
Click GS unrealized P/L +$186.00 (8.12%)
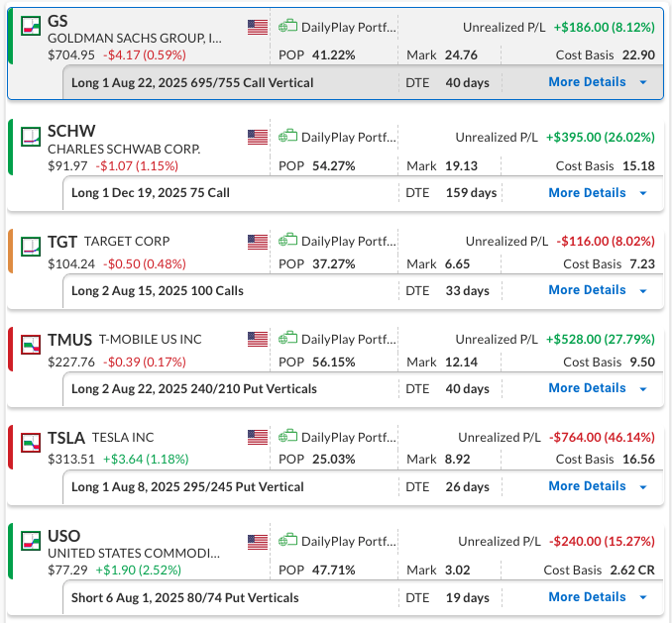pyautogui.click(x=605, y=28)
